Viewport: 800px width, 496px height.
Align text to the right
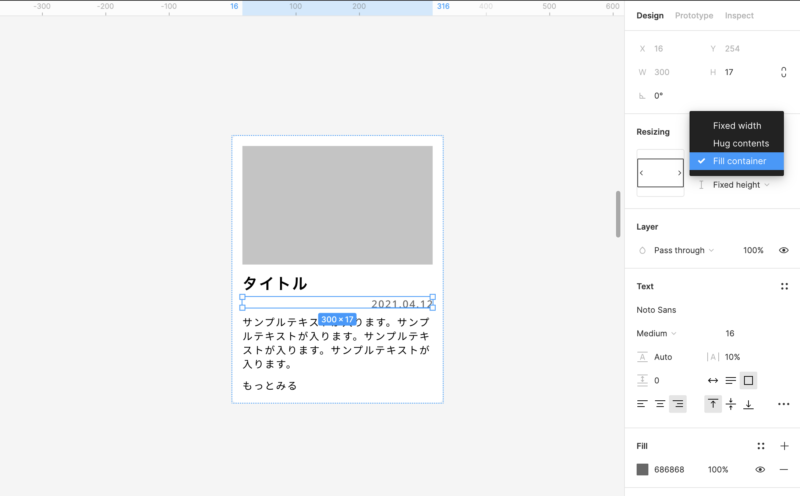[x=678, y=404]
